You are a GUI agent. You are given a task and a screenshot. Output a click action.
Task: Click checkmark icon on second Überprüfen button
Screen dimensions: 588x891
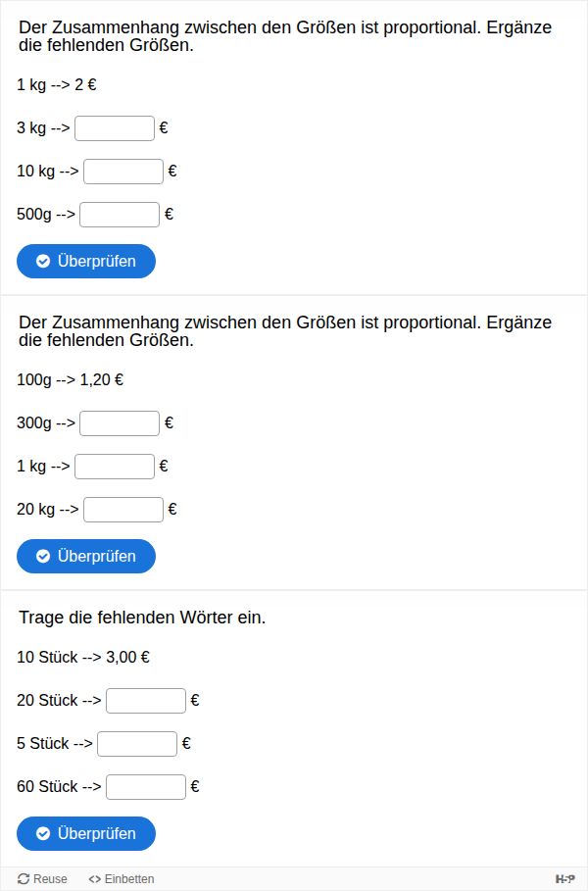pyautogui.click(x=43, y=556)
